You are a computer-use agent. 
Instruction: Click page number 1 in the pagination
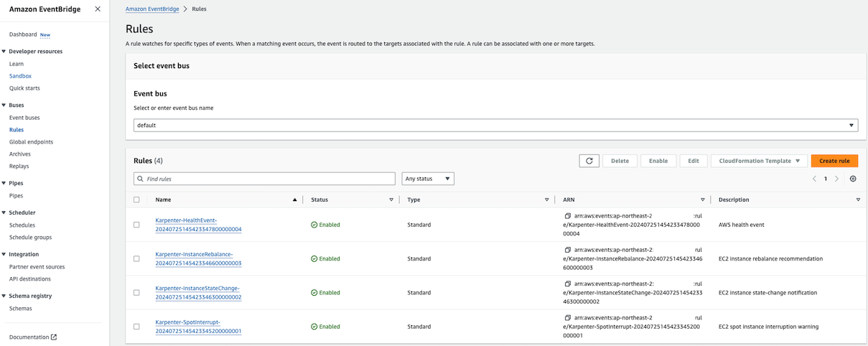click(826, 179)
